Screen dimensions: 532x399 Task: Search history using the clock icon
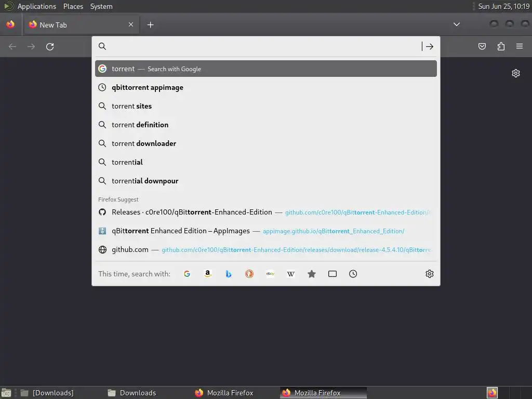353,274
